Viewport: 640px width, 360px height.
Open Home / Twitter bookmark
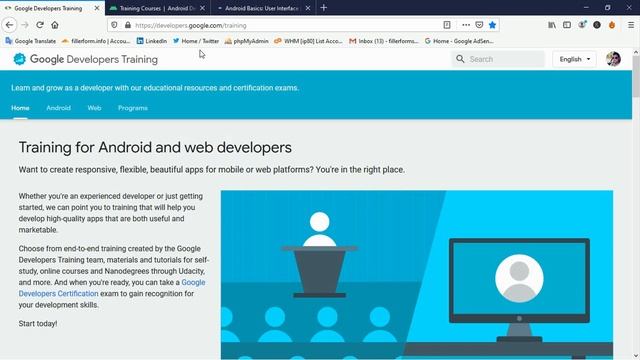point(196,41)
